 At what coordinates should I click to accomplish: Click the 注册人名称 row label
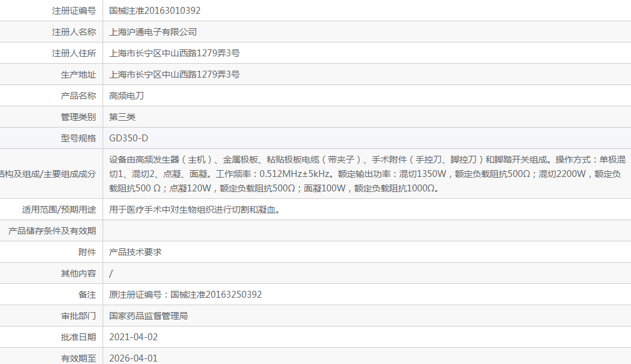(x=74, y=31)
